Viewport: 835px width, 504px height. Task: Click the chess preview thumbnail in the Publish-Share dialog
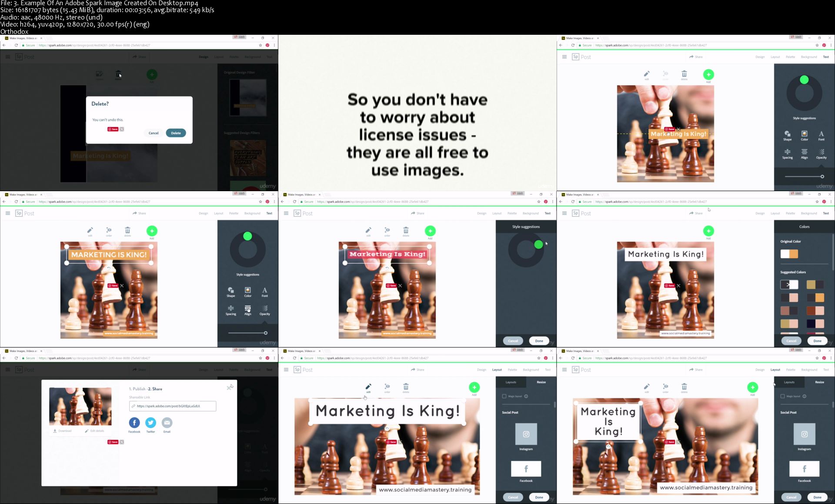pyautogui.click(x=80, y=406)
